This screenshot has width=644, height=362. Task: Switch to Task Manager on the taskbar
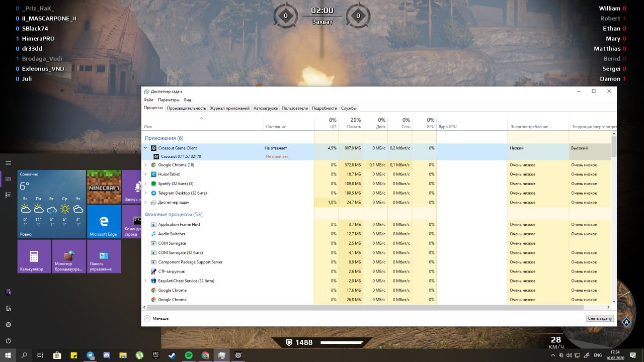click(221, 355)
